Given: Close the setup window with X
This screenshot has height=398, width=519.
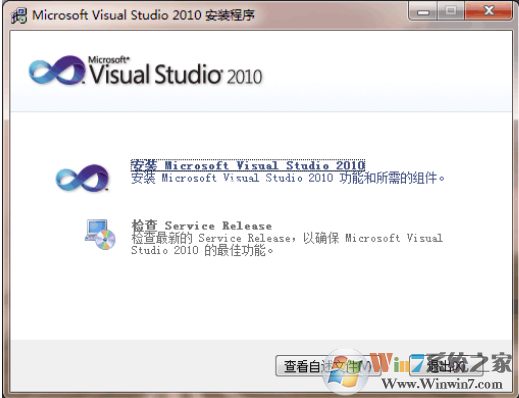Looking at the screenshot, I should click(x=488, y=12).
